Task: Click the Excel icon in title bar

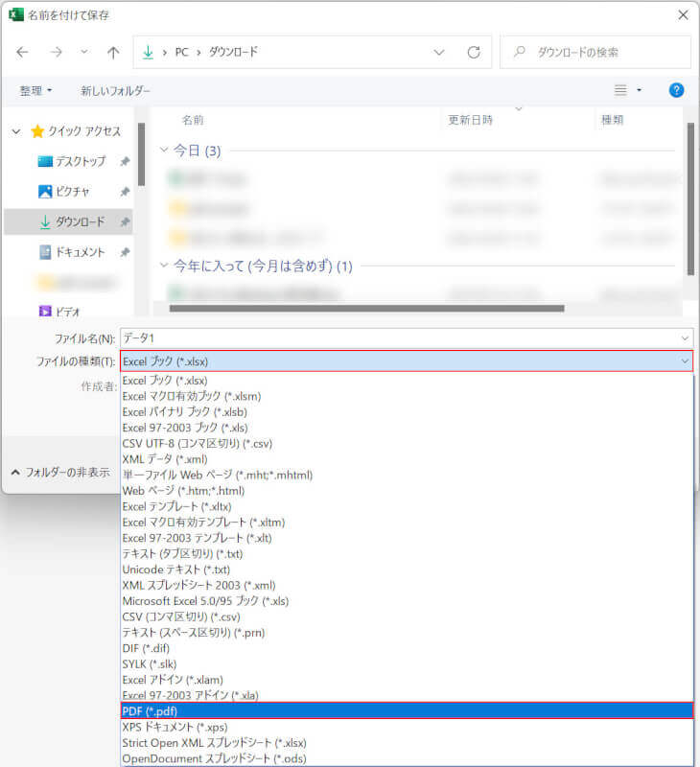Action: coord(15,15)
